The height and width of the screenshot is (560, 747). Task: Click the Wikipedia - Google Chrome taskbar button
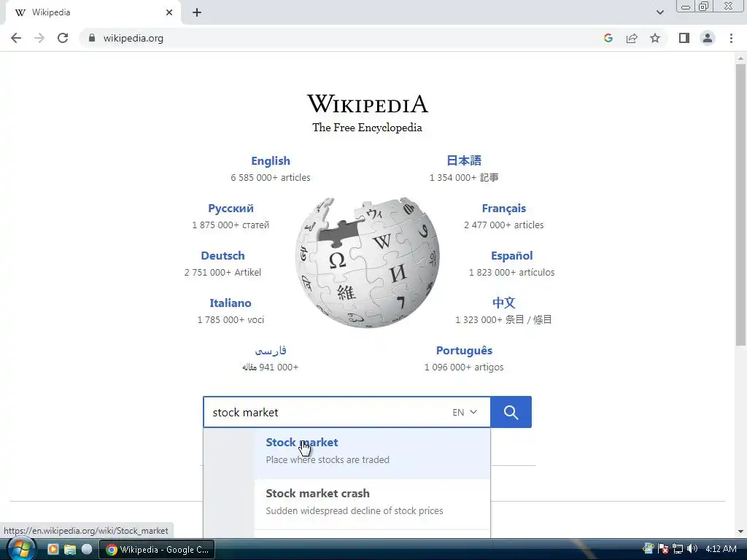click(x=158, y=550)
